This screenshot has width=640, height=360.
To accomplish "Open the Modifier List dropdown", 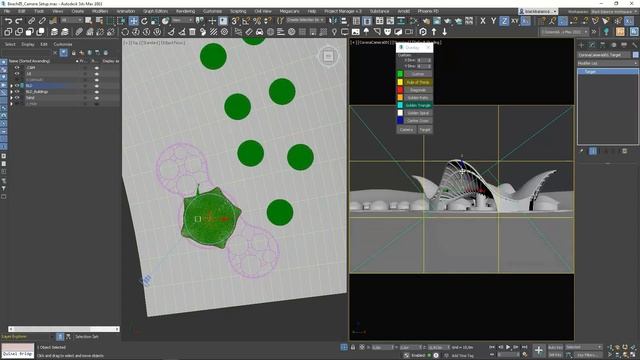I will pos(607,63).
